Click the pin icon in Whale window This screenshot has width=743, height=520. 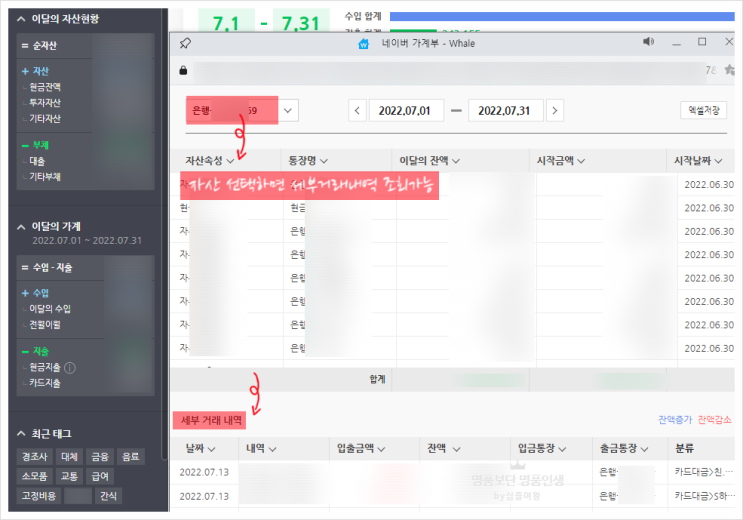click(185, 44)
